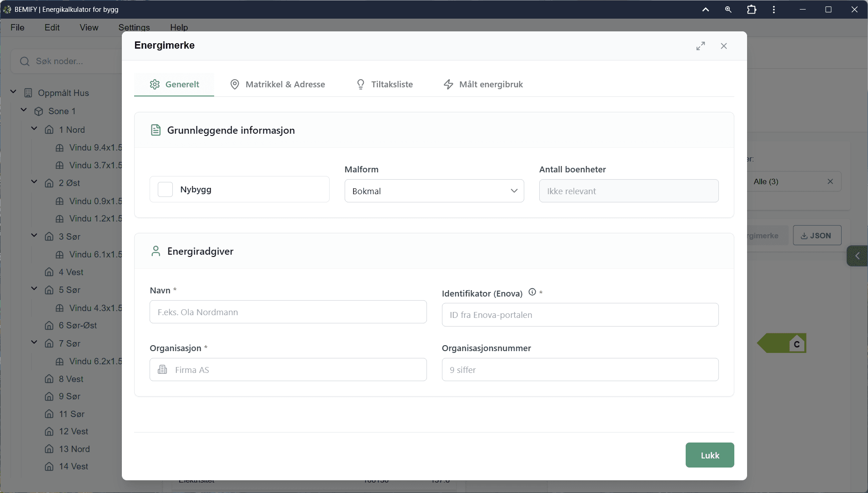Collapse the Sone 1 tree node

point(24,111)
